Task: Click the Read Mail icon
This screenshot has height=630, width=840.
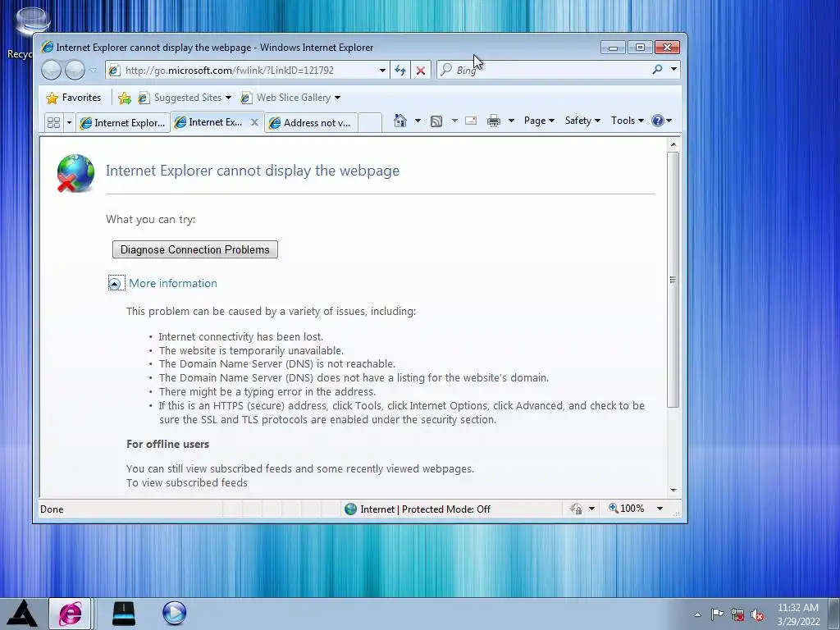Action: pyautogui.click(x=471, y=121)
